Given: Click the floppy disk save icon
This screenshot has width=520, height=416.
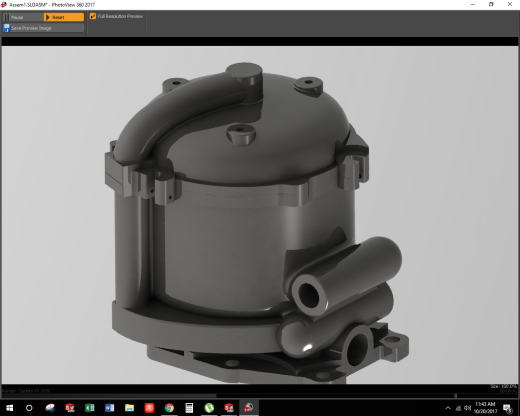Looking at the screenshot, I should click(7, 28).
